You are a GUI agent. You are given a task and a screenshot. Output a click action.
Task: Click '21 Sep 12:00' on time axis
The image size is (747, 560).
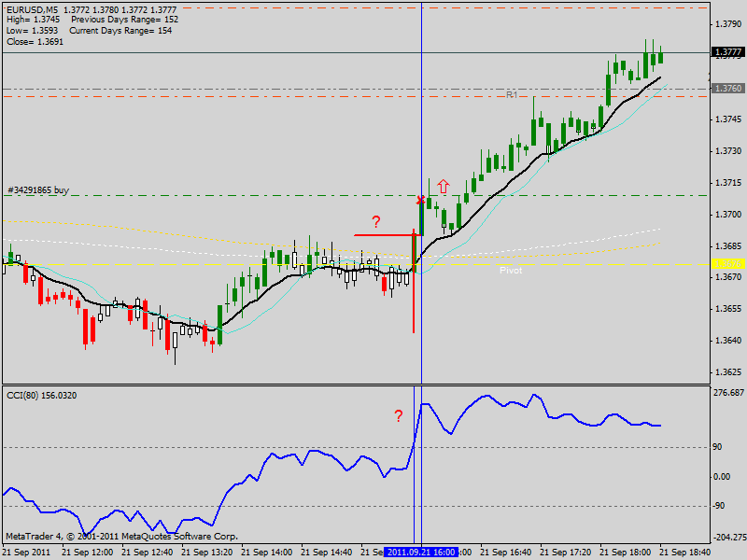(x=88, y=553)
